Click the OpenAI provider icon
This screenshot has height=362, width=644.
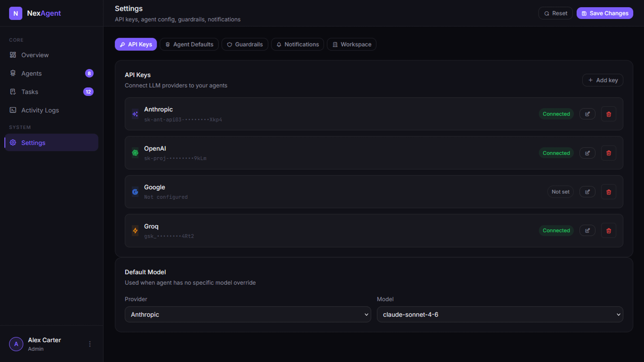(x=135, y=153)
